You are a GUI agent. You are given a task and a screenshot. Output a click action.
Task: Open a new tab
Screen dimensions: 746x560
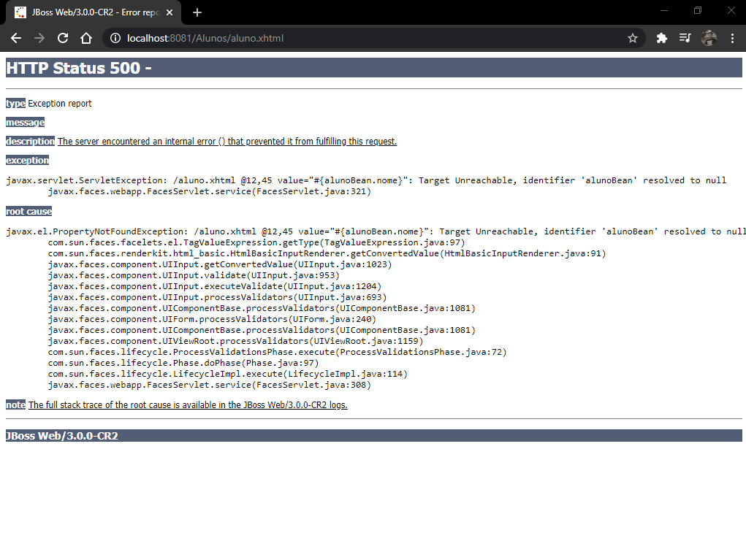pyautogui.click(x=197, y=12)
